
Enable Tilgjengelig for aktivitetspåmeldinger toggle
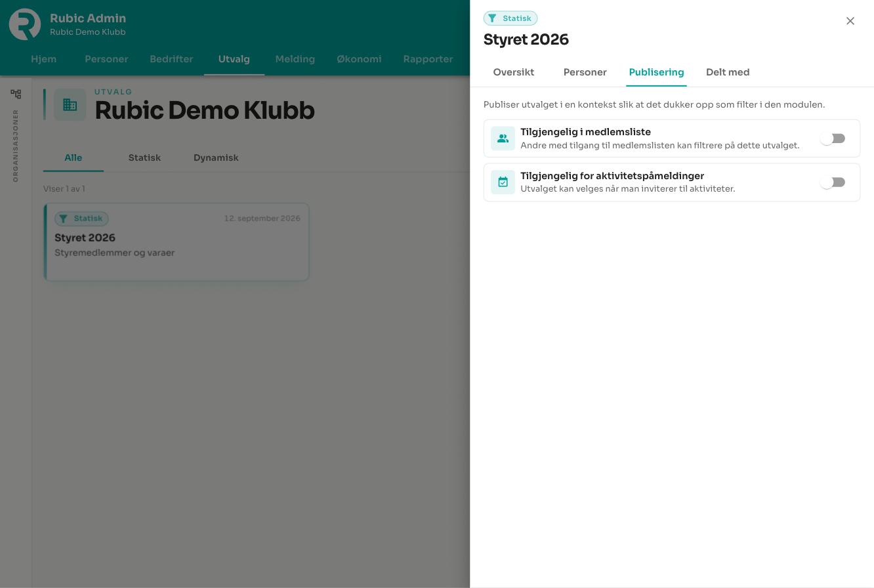tap(833, 182)
